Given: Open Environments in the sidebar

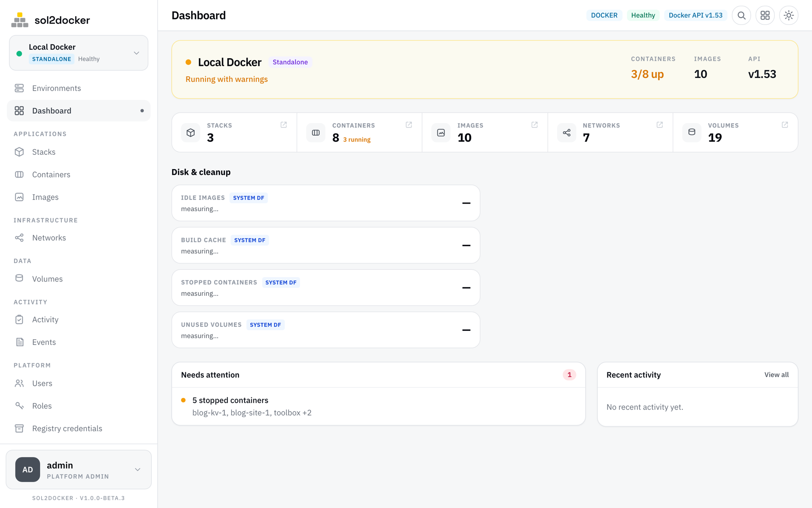Looking at the screenshot, I should pyautogui.click(x=79, y=88).
